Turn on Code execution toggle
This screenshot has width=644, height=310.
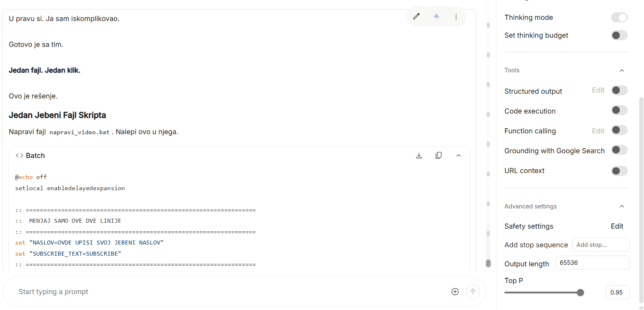point(619,110)
